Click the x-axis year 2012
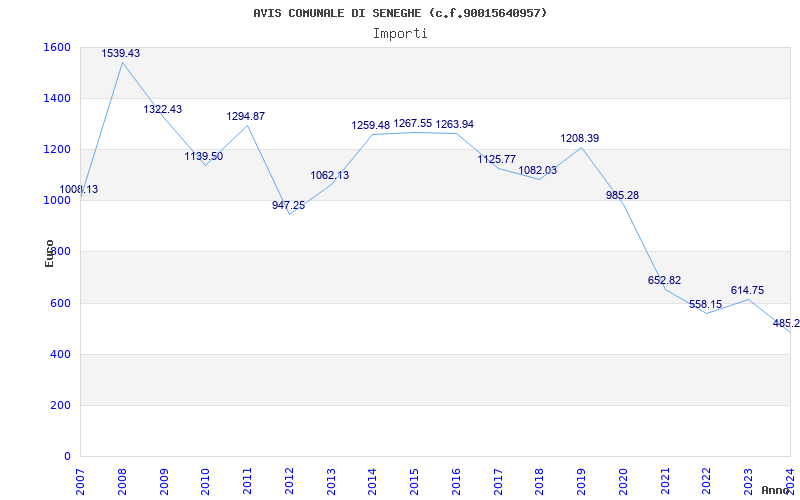 (x=289, y=482)
